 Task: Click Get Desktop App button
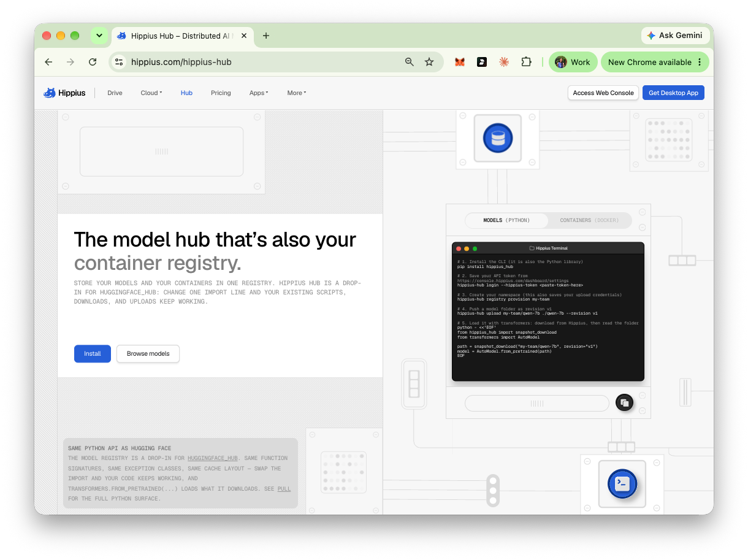click(x=673, y=93)
